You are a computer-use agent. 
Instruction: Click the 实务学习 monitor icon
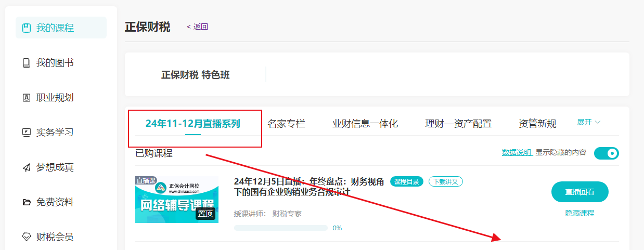point(27,133)
